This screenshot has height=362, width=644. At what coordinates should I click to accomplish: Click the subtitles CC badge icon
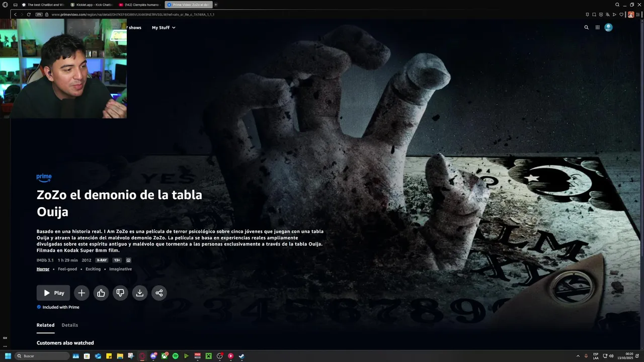128,260
